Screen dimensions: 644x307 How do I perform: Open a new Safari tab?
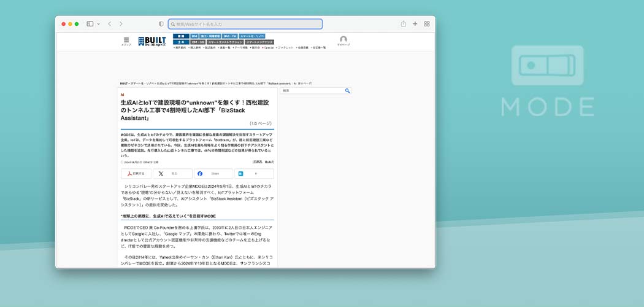[x=415, y=24]
